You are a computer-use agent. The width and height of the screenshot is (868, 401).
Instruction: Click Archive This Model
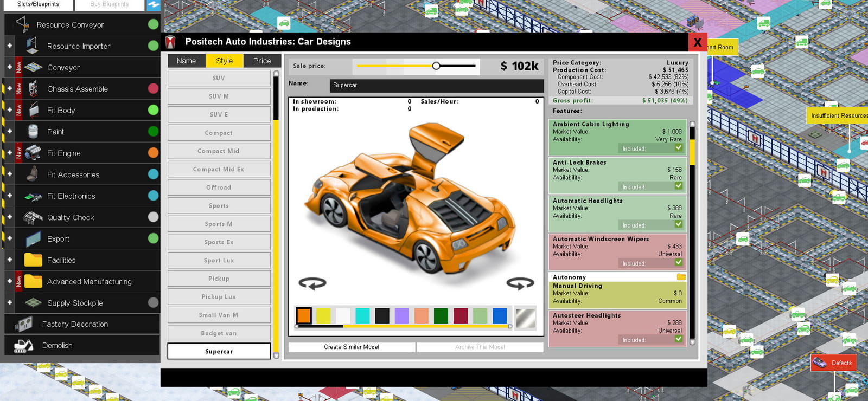pyautogui.click(x=480, y=347)
